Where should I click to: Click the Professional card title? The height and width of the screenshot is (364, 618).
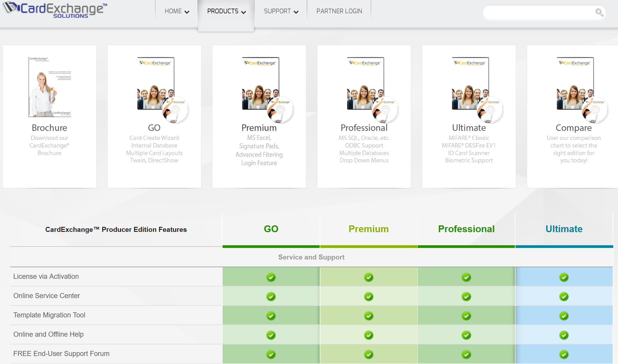click(x=364, y=128)
